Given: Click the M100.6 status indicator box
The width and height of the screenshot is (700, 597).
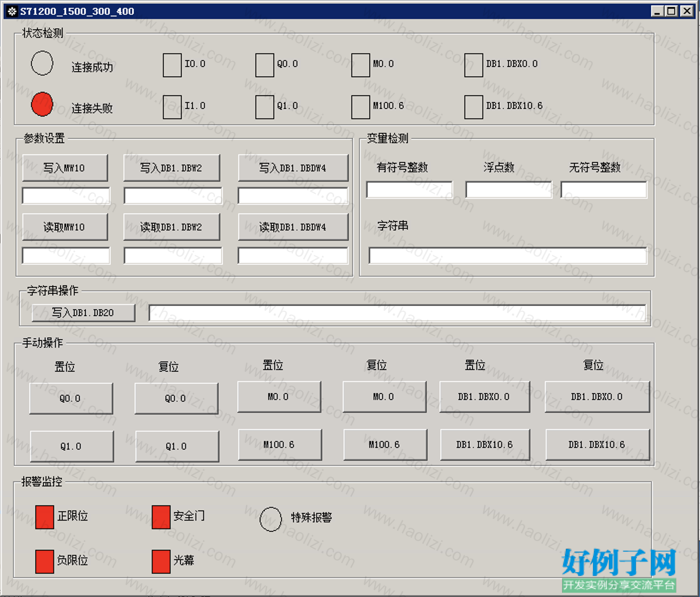Looking at the screenshot, I should pyautogui.click(x=361, y=107).
